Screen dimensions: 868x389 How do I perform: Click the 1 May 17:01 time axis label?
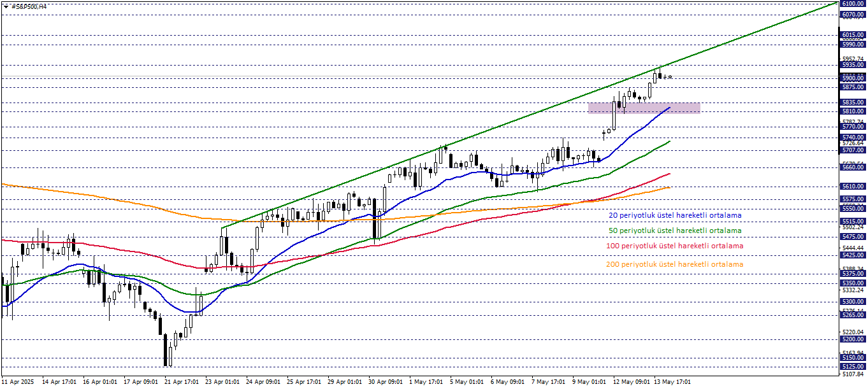click(427, 382)
